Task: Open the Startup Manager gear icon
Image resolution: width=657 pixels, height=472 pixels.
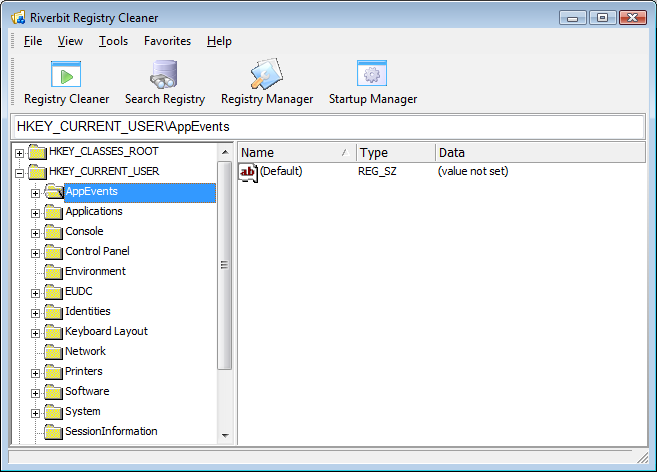Action: [372, 73]
